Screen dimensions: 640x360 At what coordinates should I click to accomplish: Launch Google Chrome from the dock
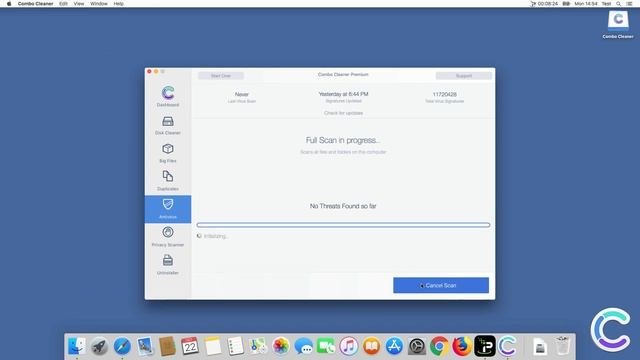click(x=440, y=346)
